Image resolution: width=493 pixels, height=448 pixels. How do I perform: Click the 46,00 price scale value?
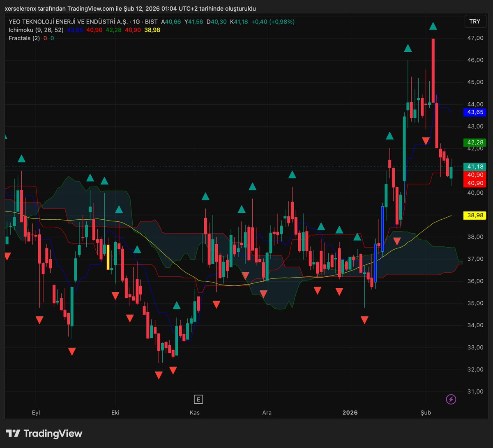point(476,60)
